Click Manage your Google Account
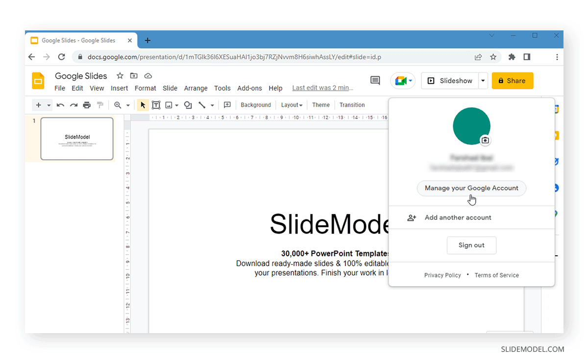 (471, 188)
